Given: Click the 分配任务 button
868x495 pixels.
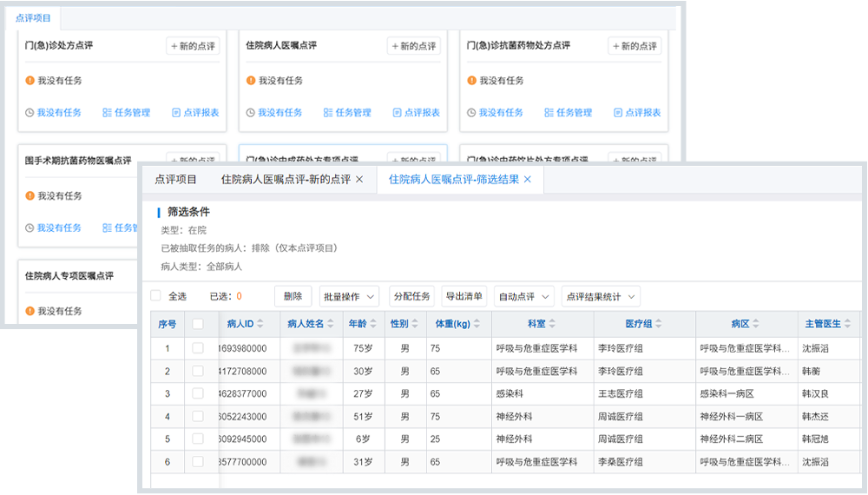Looking at the screenshot, I should (411, 296).
